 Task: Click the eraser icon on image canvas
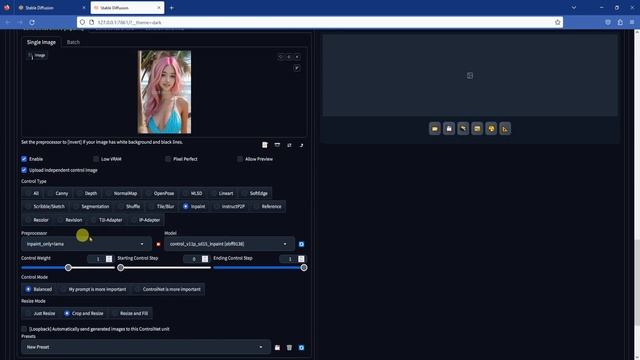click(289, 57)
